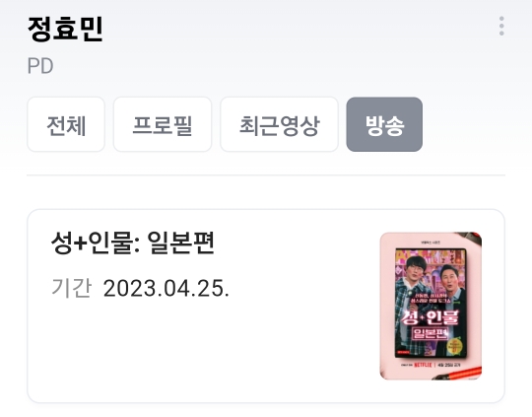Open the 프로필 tab

click(x=163, y=124)
